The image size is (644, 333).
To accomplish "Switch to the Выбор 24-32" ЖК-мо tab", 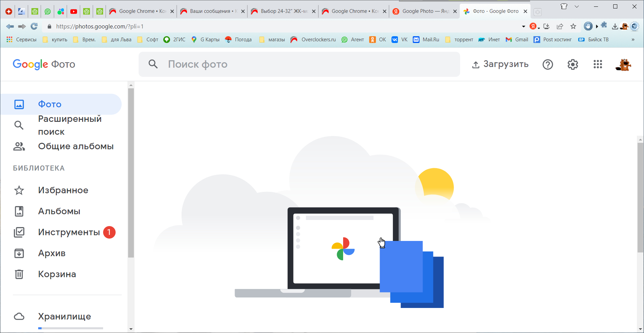I will pyautogui.click(x=283, y=12).
